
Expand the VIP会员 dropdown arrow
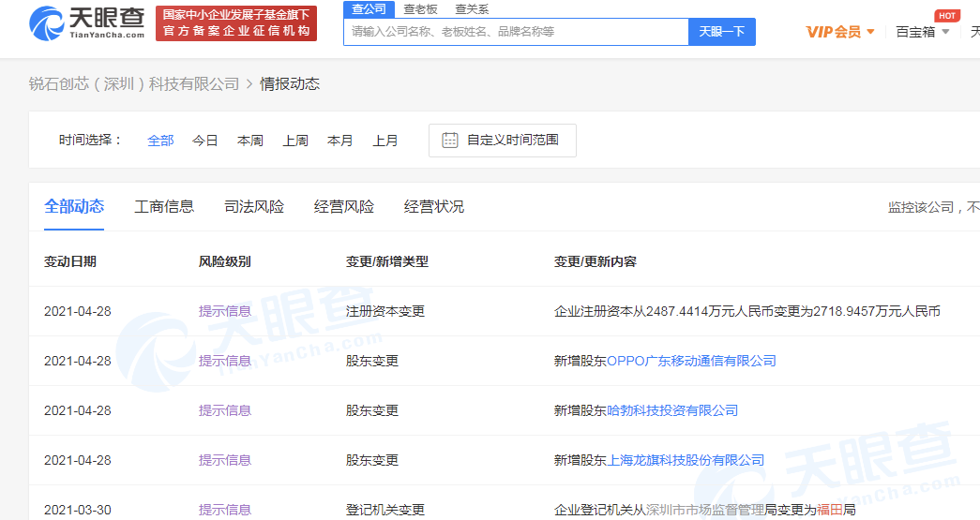point(870,32)
